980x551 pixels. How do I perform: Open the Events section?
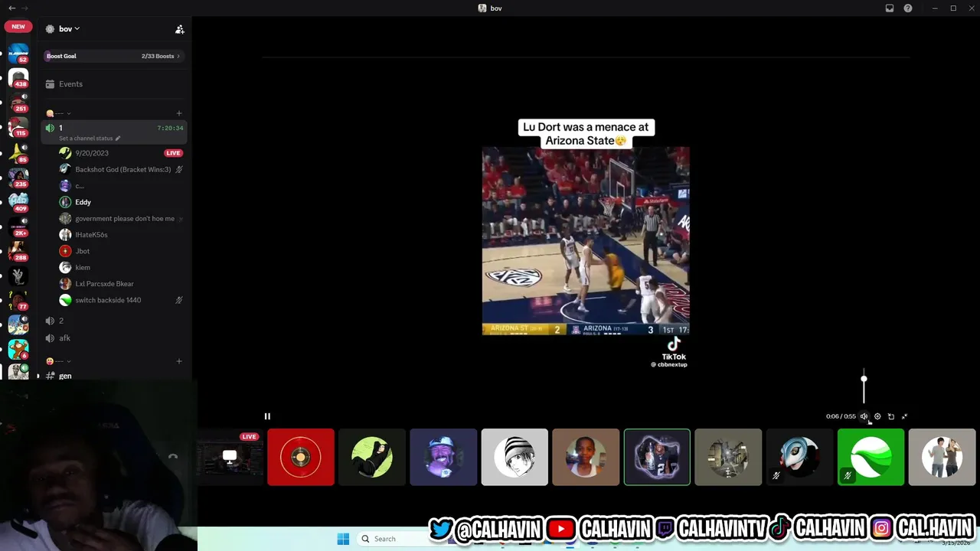coord(113,84)
